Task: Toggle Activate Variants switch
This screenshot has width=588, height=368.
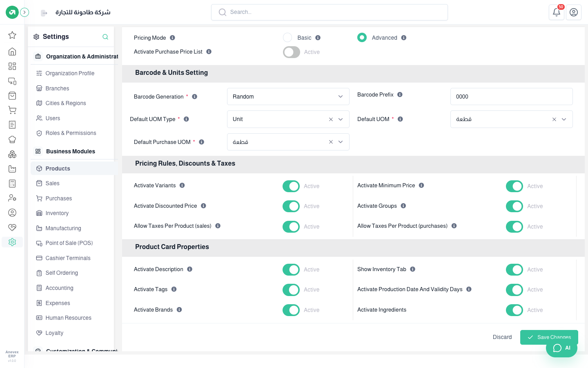Action: click(291, 186)
